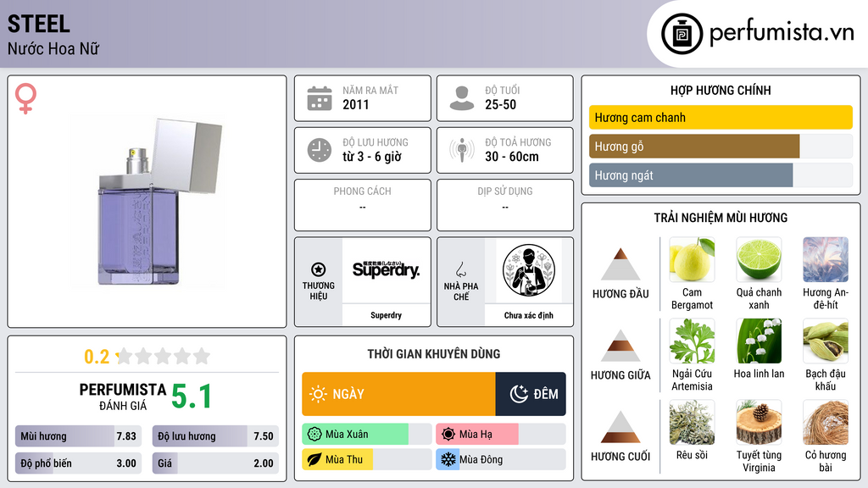The height and width of the screenshot is (488, 868).
Task: Click the Độ lưu hương 7.50 rating bar
Action: [215, 436]
